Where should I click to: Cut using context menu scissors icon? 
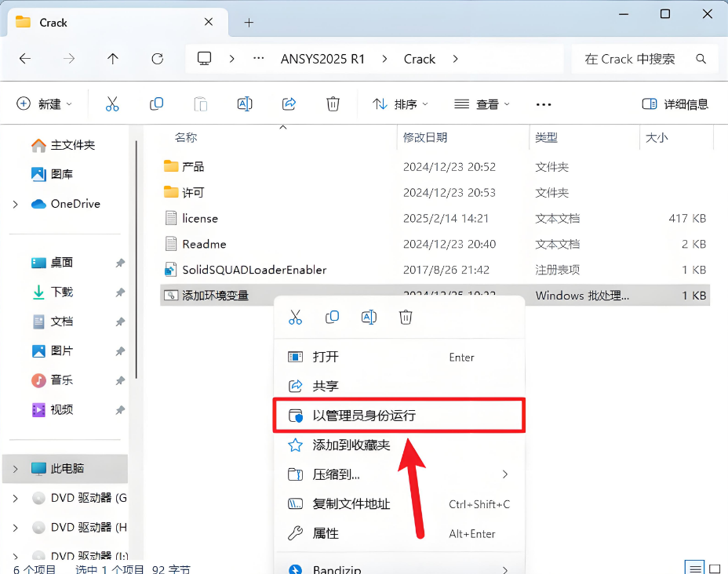coord(295,318)
